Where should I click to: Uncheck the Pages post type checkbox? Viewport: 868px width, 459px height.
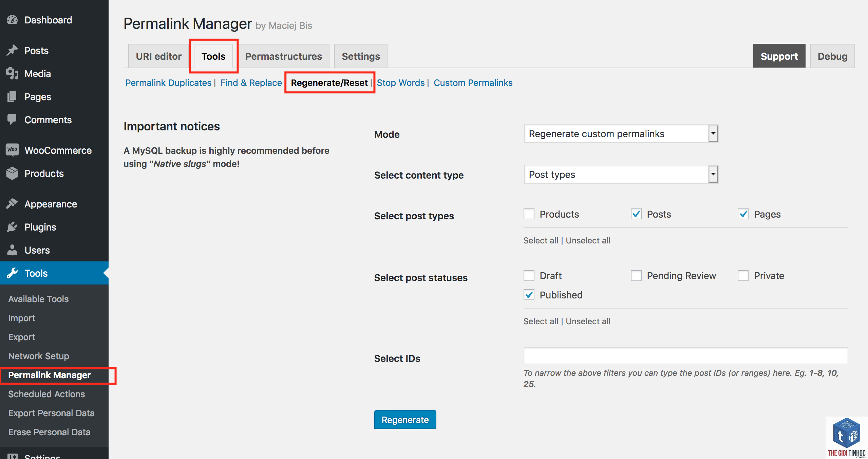[743, 214]
